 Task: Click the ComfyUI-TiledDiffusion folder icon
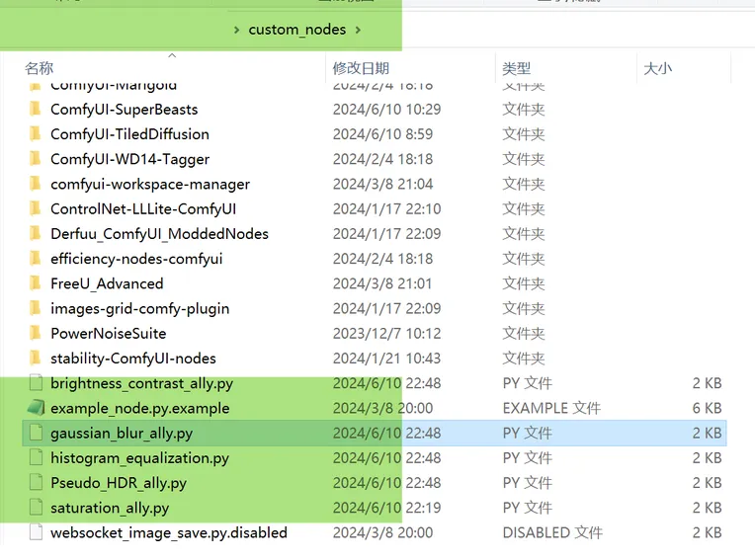tap(36, 134)
